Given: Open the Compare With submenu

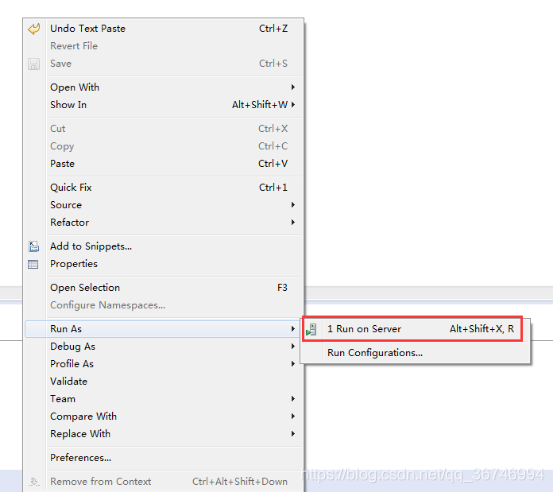Looking at the screenshot, I should pyautogui.click(x=163, y=416).
